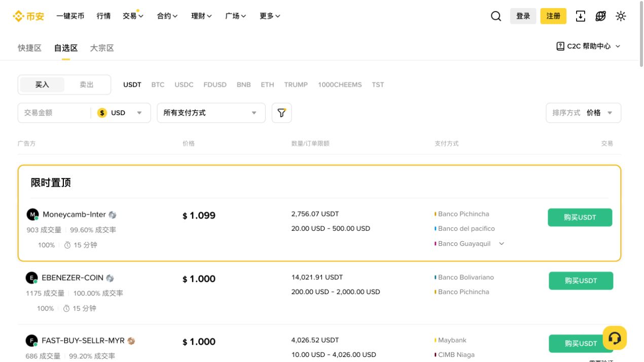Click Moneycamb-Inter verified badge icon
644x362 pixels.
[x=113, y=215]
